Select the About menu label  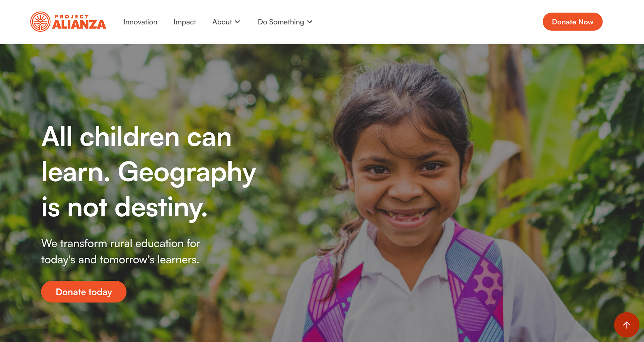pyautogui.click(x=222, y=22)
